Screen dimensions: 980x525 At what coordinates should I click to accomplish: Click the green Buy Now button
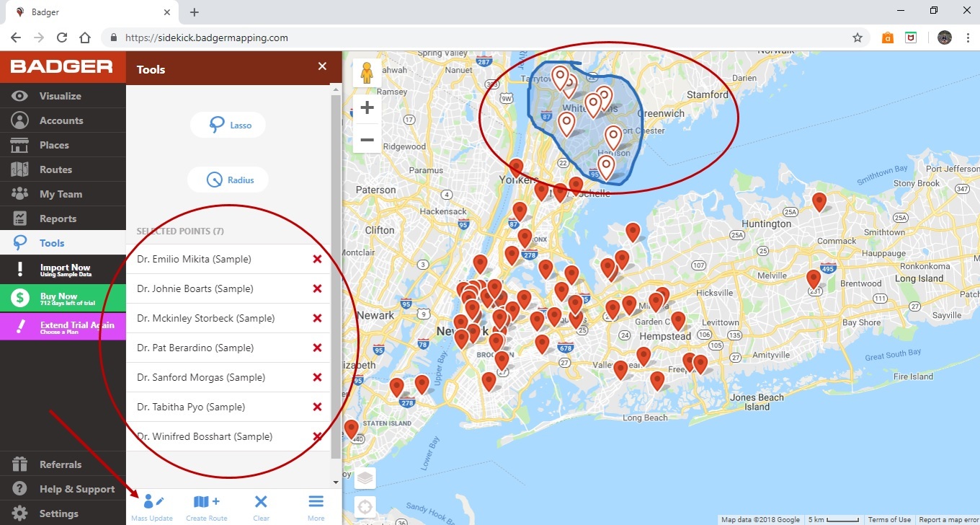pos(63,299)
